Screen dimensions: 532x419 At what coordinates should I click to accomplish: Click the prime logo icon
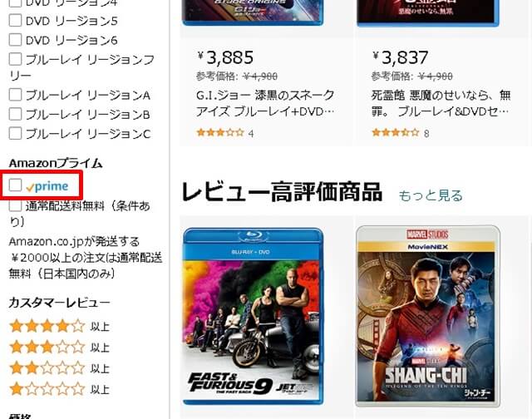pyautogui.click(x=47, y=186)
